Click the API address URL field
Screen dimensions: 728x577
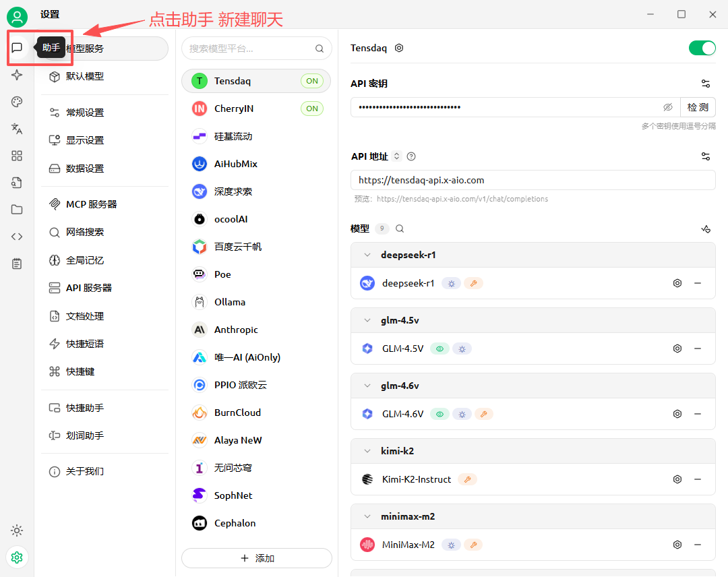(533, 180)
